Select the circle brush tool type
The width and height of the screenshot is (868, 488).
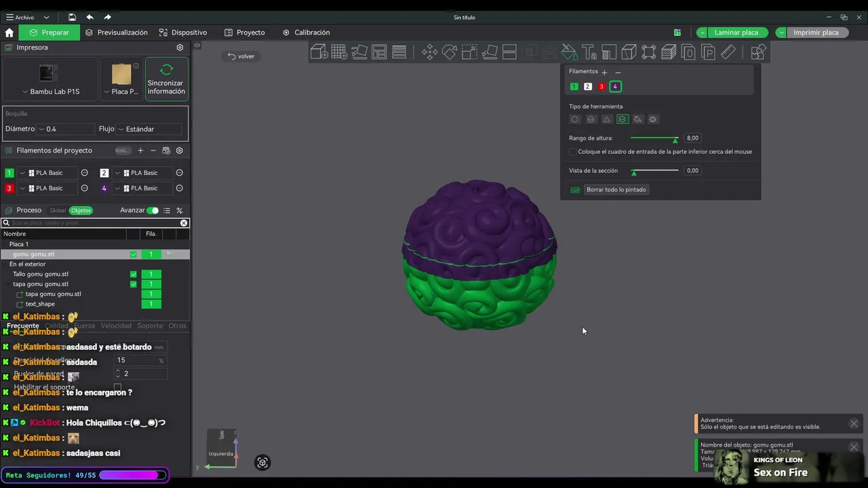pos(575,119)
